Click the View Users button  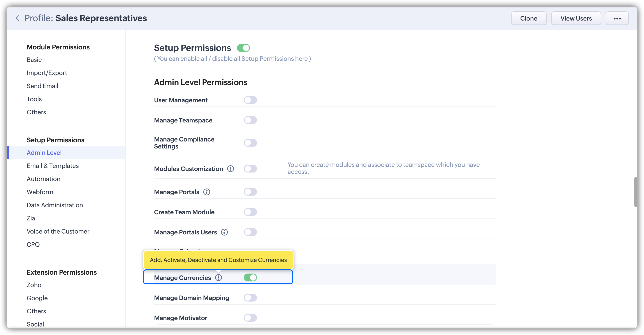click(x=576, y=19)
